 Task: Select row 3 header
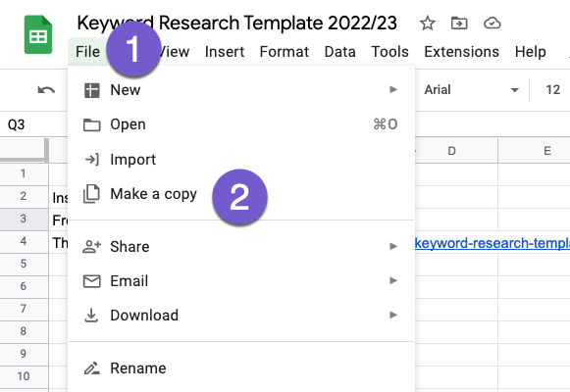pyautogui.click(x=24, y=219)
